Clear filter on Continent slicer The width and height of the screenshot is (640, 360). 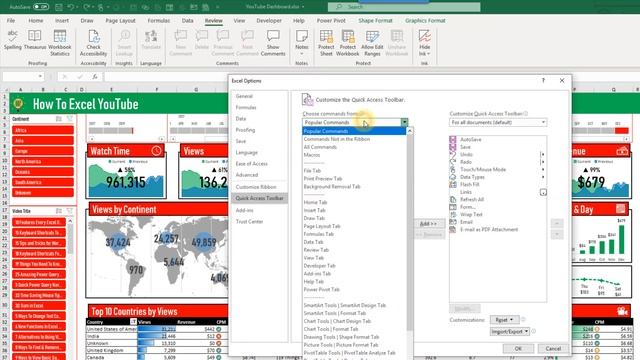tap(70, 119)
